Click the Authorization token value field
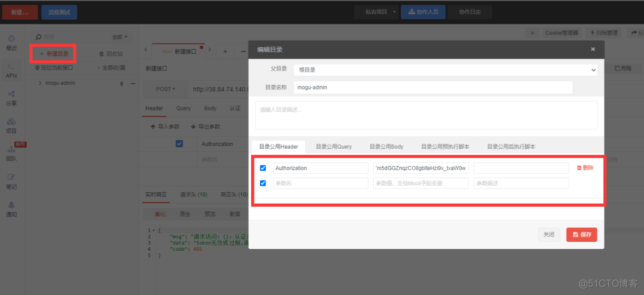The height and width of the screenshot is (295, 644). point(420,168)
